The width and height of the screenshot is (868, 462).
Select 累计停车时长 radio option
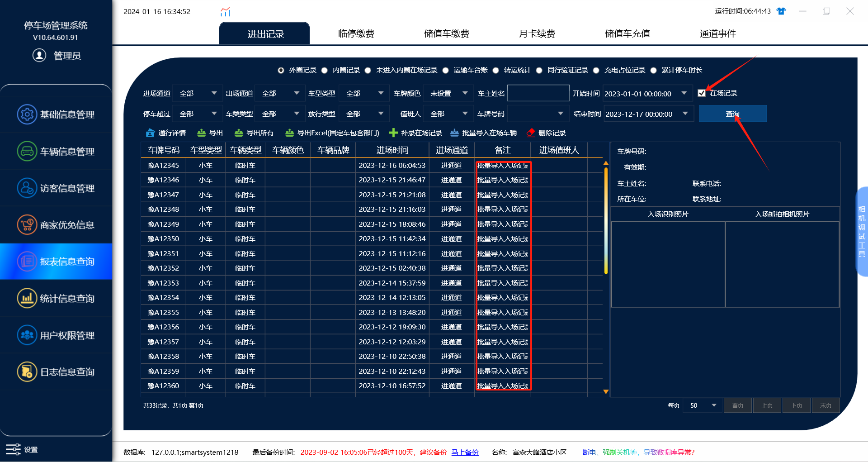point(654,70)
